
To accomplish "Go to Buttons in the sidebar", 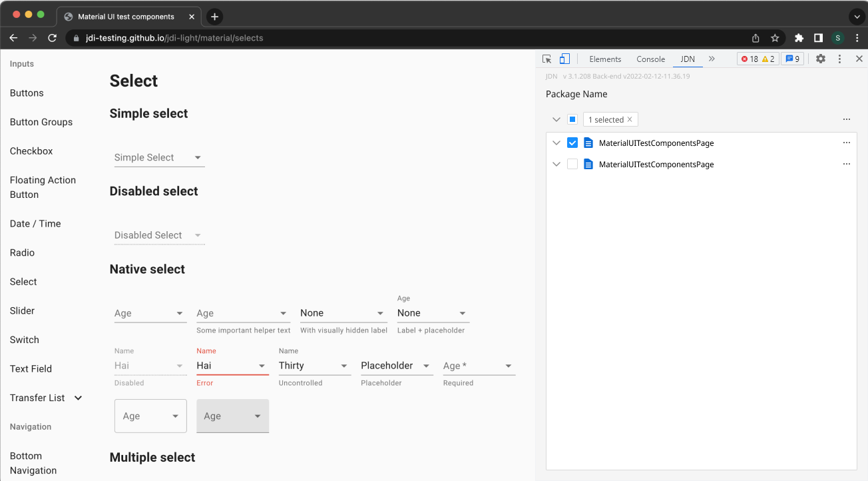I will (x=27, y=93).
